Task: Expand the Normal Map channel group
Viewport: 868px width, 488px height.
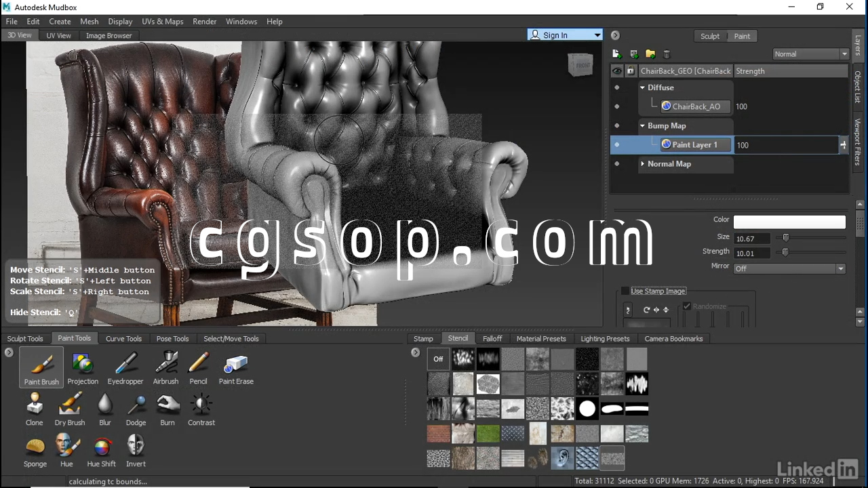Action: coord(643,163)
